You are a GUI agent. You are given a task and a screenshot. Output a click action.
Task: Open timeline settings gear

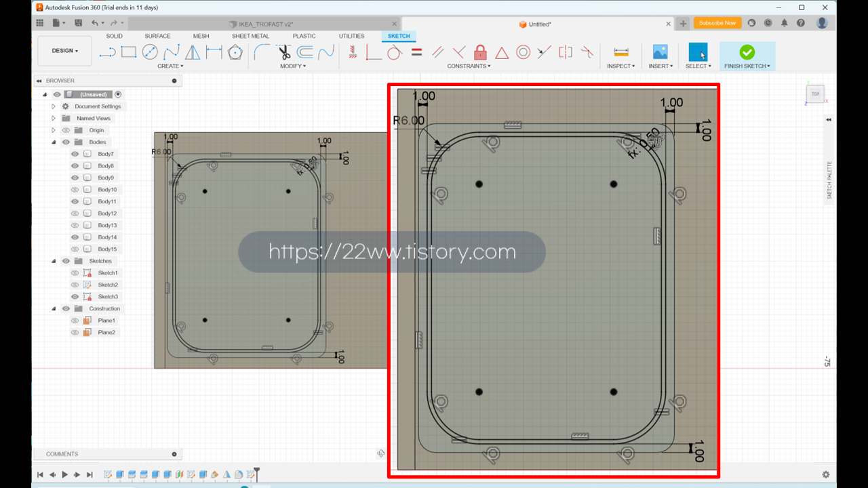(x=826, y=474)
